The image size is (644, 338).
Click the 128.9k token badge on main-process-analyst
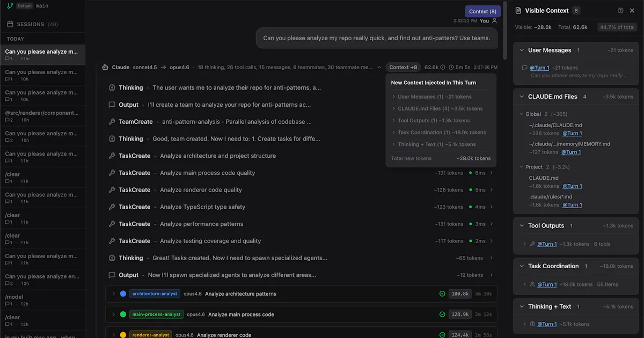click(460, 314)
